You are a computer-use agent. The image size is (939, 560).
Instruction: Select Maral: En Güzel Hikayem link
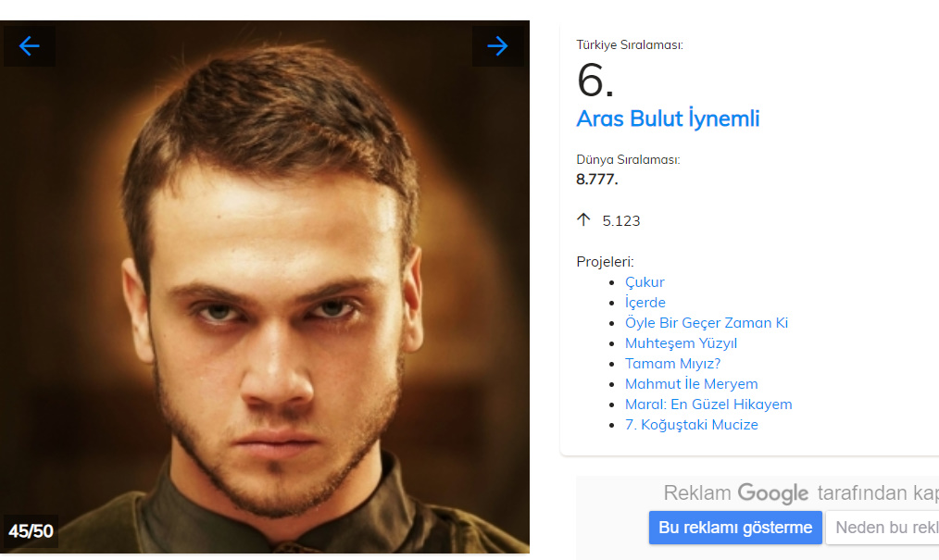[708, 404]
